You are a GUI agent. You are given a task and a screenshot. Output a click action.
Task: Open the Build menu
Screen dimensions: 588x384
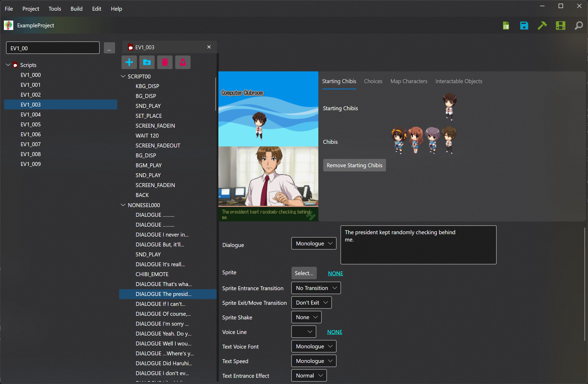[76, 9]
